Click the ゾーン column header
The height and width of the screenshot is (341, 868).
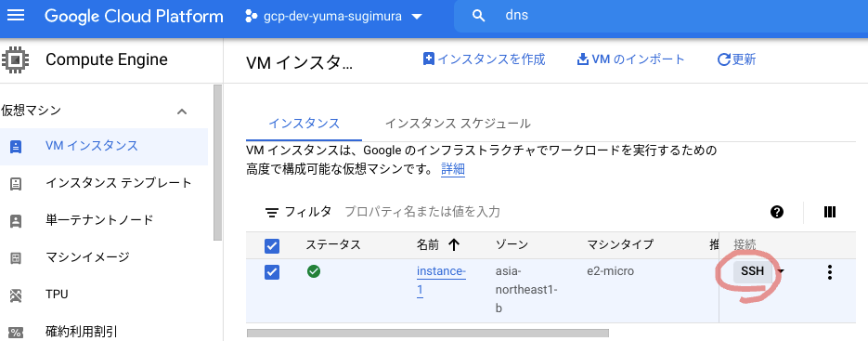pos(512,244)
